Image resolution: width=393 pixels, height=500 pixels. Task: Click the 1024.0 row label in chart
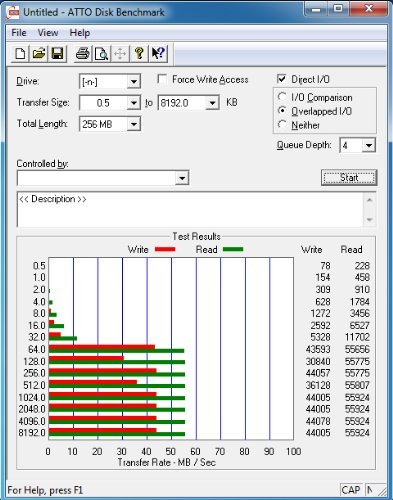coord(32,397)
